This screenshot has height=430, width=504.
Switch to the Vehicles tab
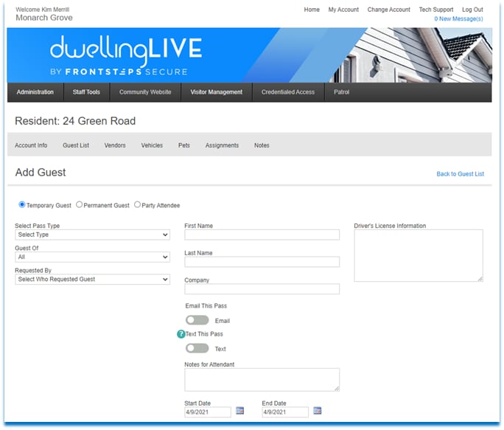[x=152, y=145]
